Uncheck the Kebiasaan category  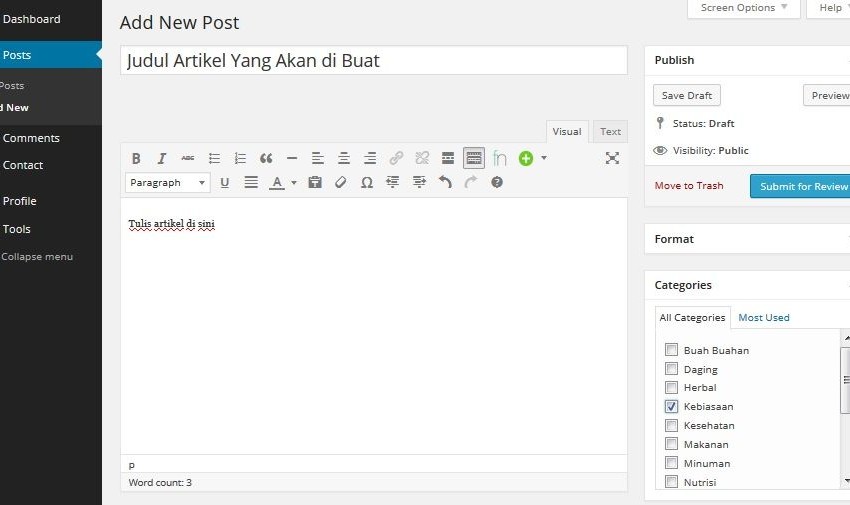pos(672,407)
